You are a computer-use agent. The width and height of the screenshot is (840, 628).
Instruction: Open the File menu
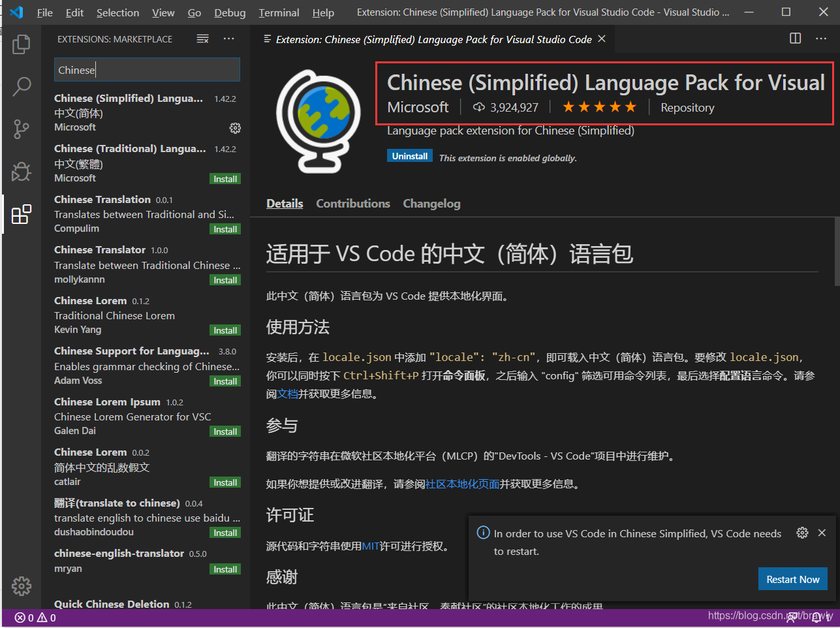point(45,12)
